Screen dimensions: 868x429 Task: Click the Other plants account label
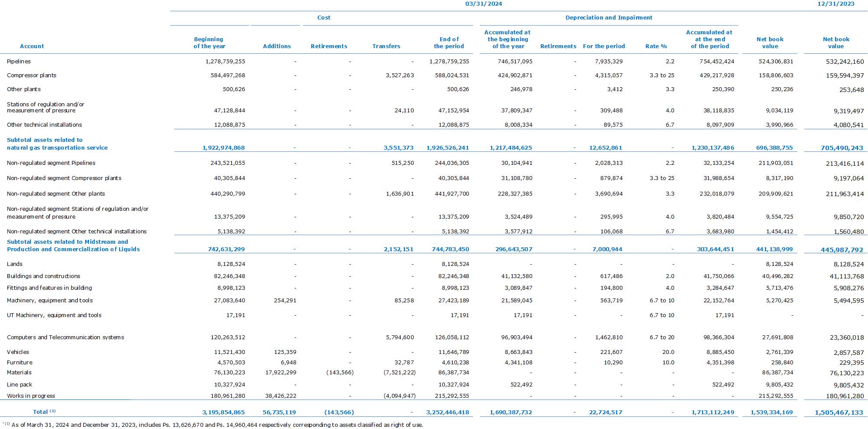pos(24,89)
